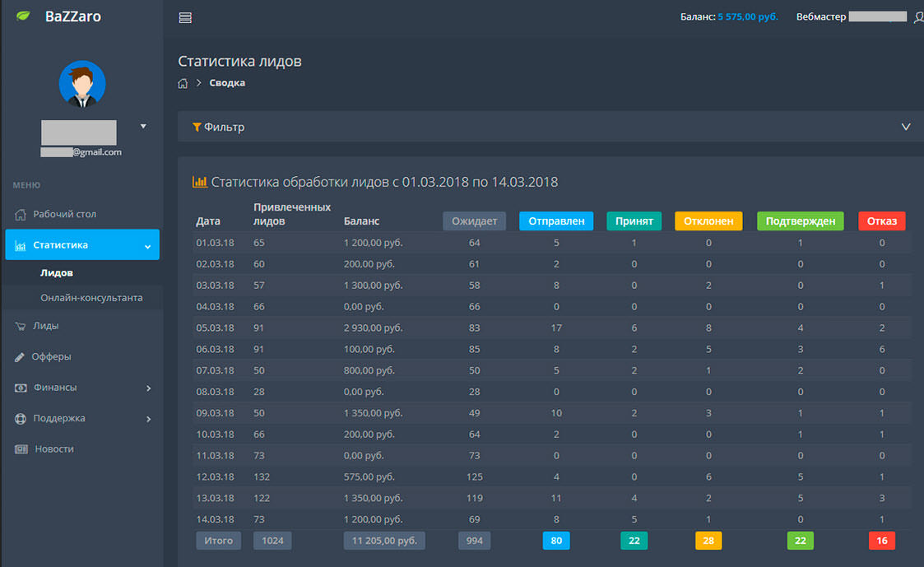The image size is (924, 567).
Task: Expand the Поддержка submenu
Action: [x=148, y=419]
